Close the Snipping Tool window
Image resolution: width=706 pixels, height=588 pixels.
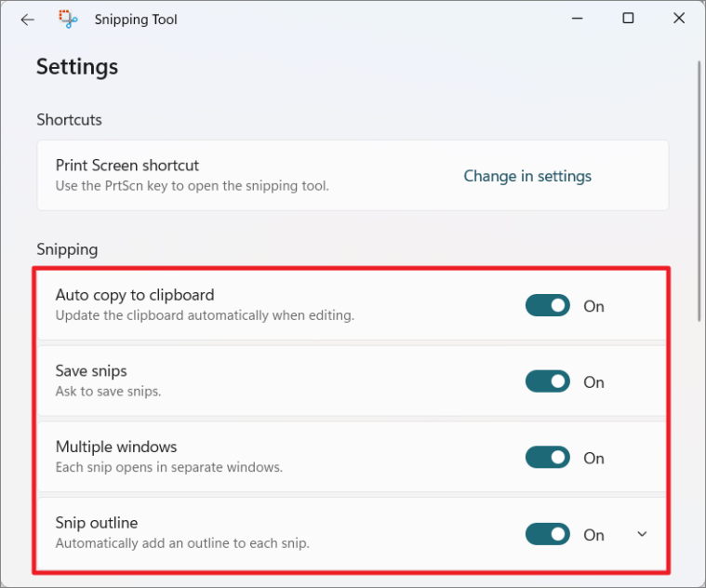679,18
